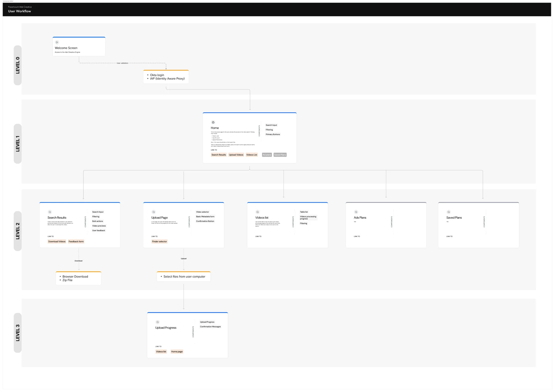Click Select files from user computer note
The width and height of the screenshot is (555, 392).
pyautogui.click(x=184, y=277)
